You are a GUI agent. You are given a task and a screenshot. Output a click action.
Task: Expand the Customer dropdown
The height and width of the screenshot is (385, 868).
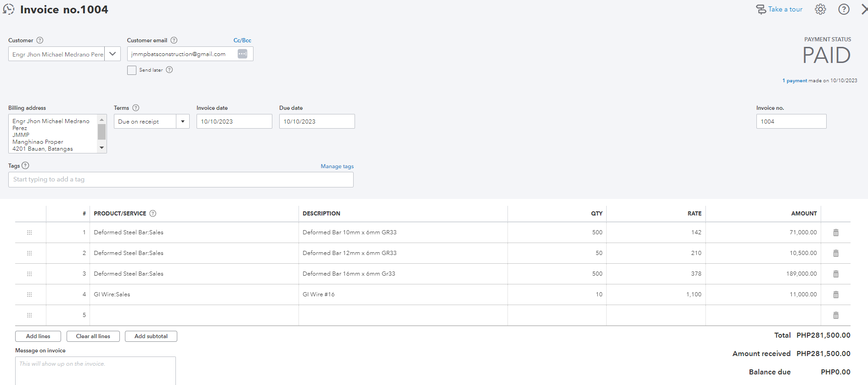113,54
